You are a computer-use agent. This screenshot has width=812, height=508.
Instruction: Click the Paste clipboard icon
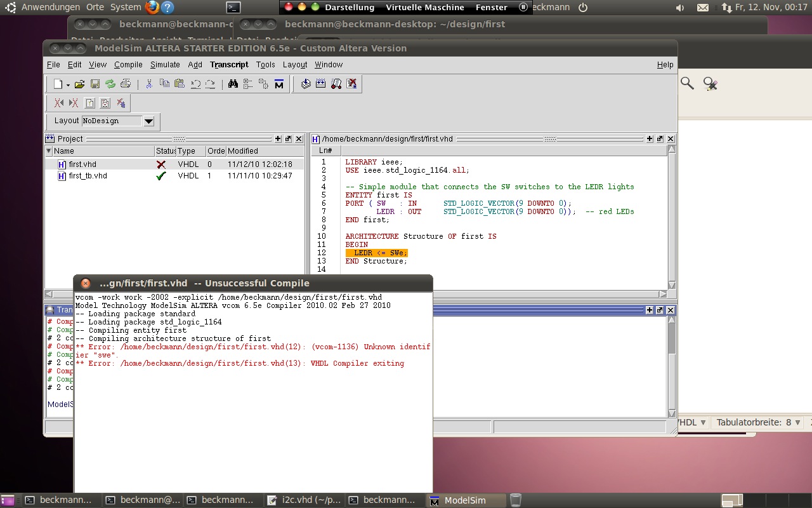click(x=180, y=84)
